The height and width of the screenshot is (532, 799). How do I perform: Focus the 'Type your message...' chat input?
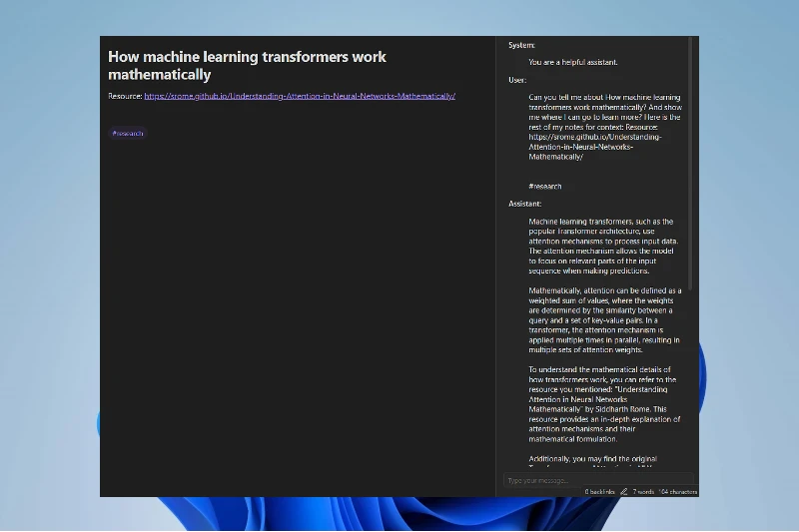coord(598,480)
